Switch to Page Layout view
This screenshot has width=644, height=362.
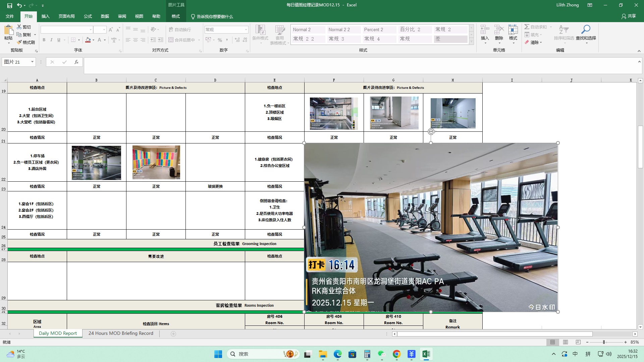(566, 342)
